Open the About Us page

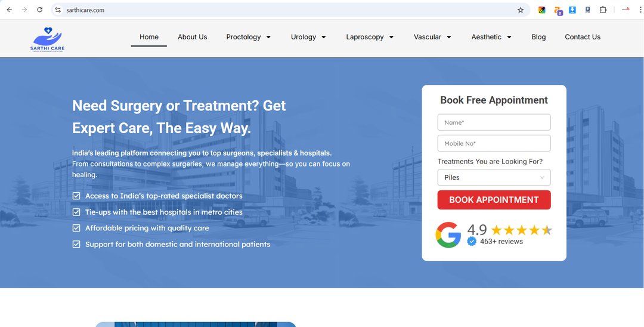192,37
